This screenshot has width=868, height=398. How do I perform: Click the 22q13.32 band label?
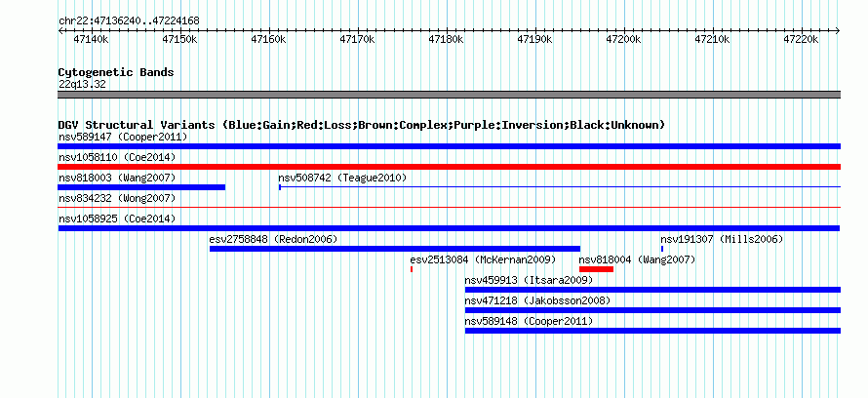click(82, 85)
